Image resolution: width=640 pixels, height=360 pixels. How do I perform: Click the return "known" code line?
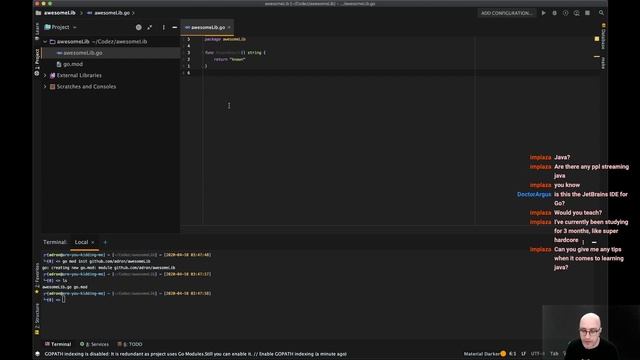click(x=229, y=59)
